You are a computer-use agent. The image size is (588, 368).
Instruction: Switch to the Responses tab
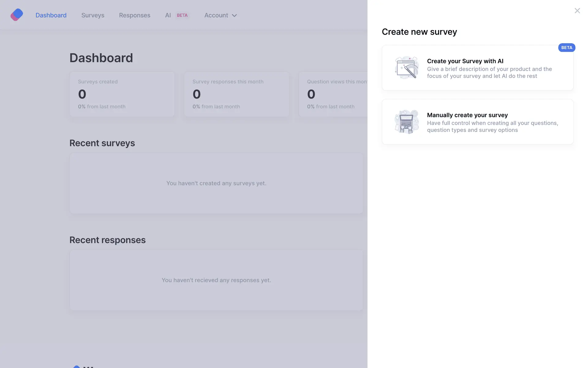tap(134, 15)
